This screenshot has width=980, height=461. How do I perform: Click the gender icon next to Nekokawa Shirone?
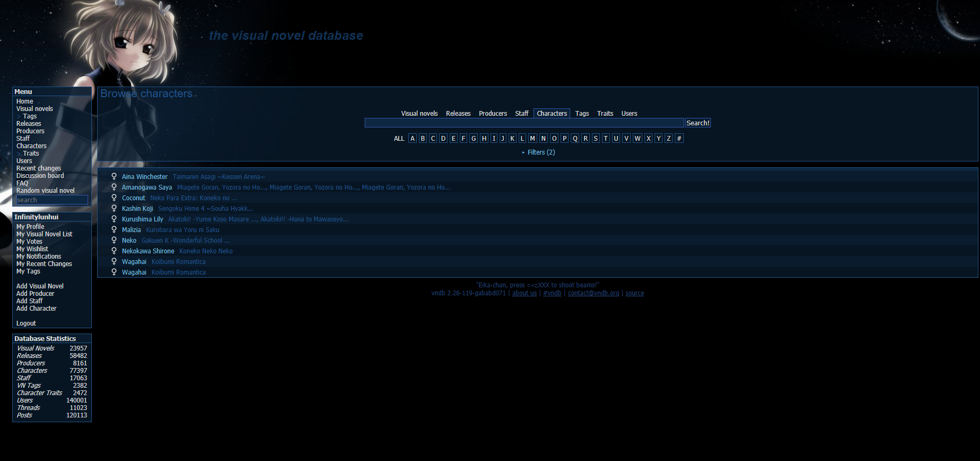(114, 251)
